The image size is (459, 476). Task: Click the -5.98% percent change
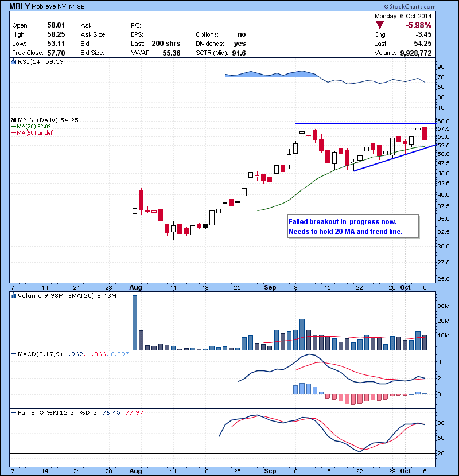pos(419,25)
